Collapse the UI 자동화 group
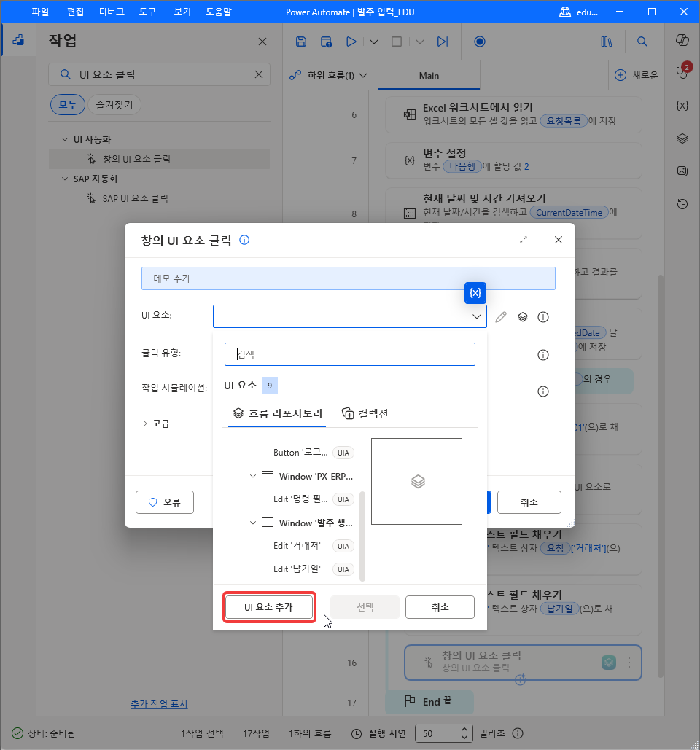700x750 pixels. pos(65,139)
